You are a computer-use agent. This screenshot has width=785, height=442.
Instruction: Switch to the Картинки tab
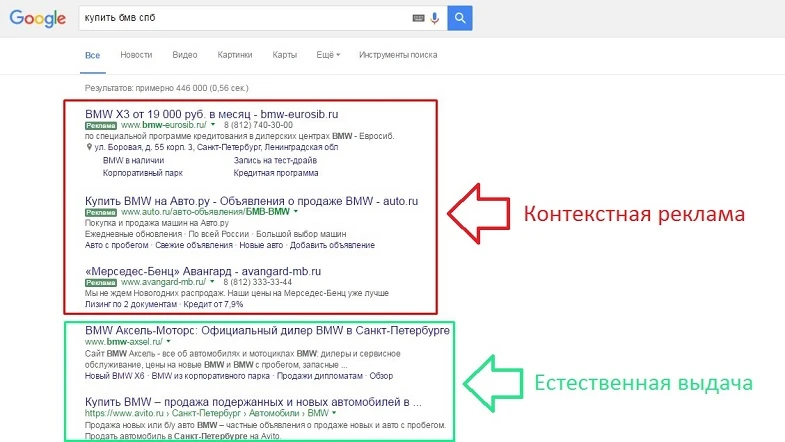[234, 54]
